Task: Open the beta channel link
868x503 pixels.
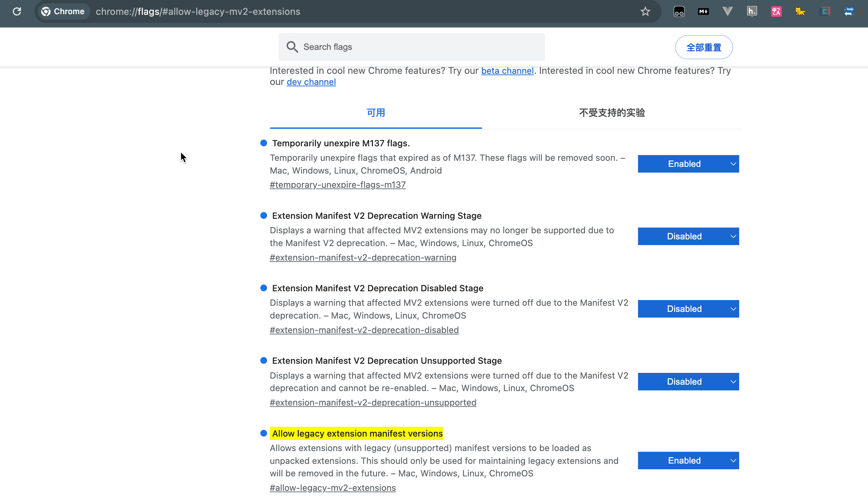Action: click(507, 71)
